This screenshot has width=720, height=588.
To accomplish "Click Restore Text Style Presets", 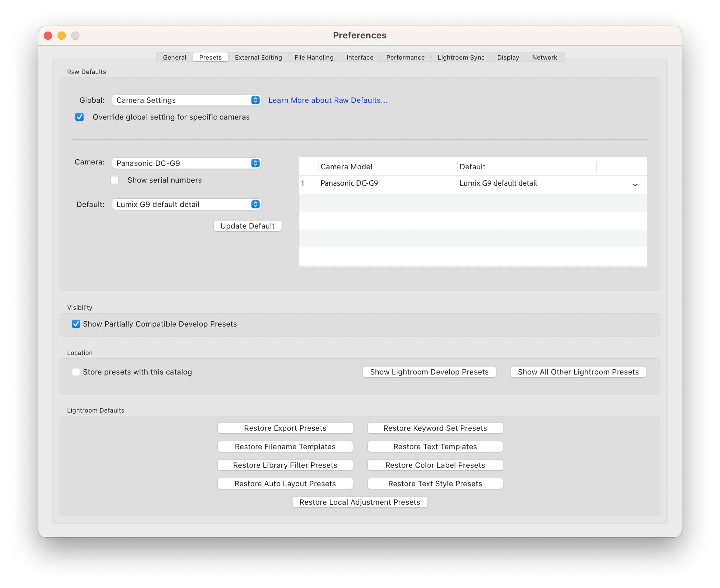I will coord(435,483).
